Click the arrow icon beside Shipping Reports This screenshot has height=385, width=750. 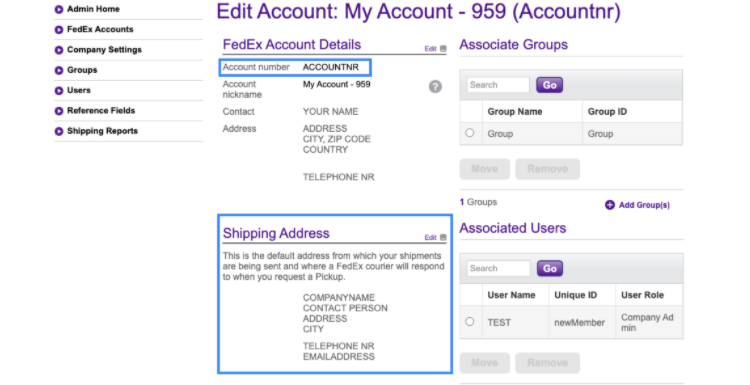(x=59, y=131)
